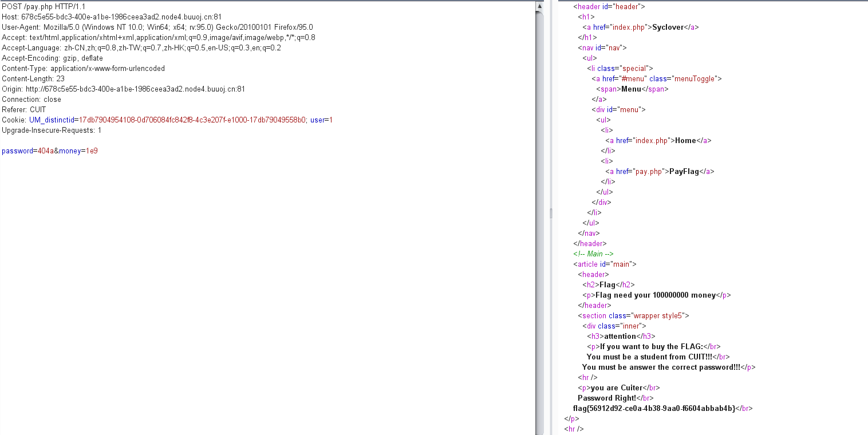Screen dimensions: 868x435
Task: Click the Accept-Encoding gzip, deflate line
Action: [54, 58]
